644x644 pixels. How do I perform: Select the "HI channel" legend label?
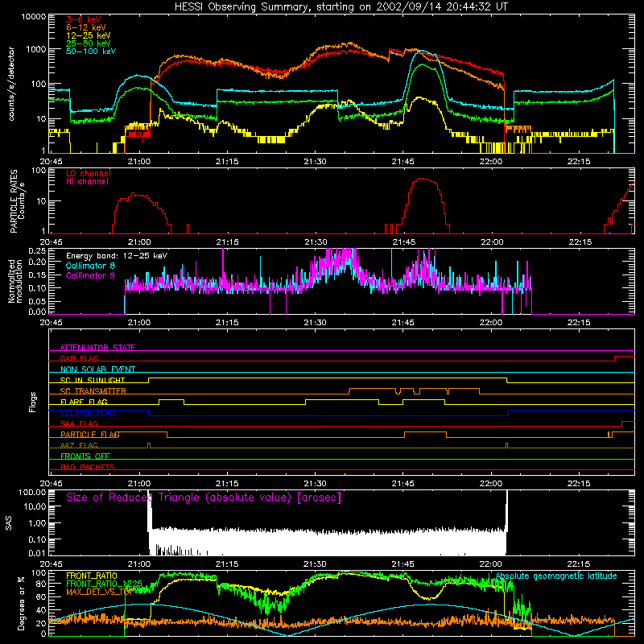pyautogui.click(x=87, y=182)
